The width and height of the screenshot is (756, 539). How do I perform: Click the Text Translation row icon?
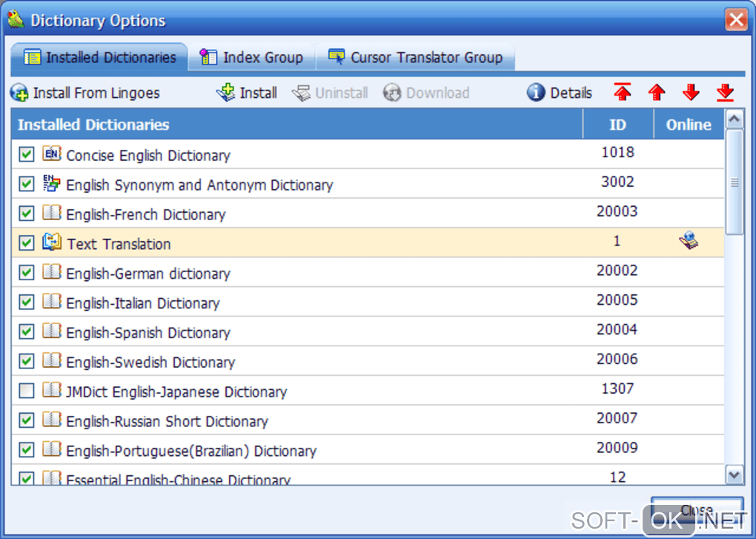click(52, 242)
